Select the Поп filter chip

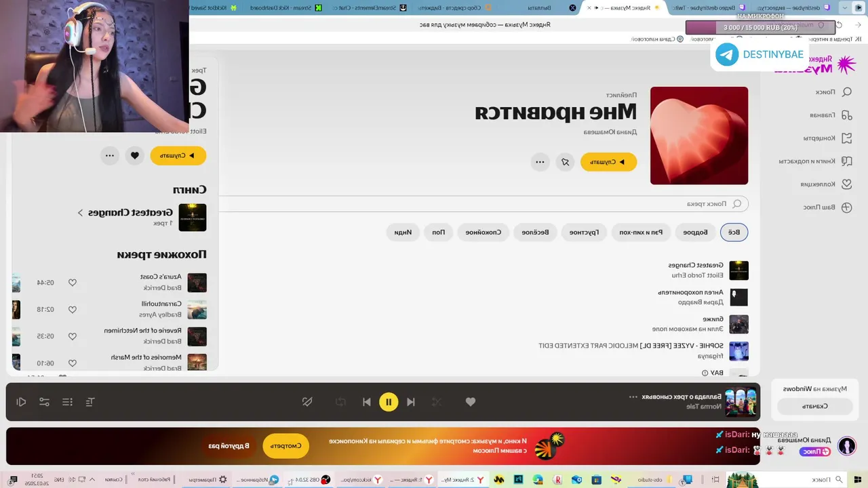(439, 232)
